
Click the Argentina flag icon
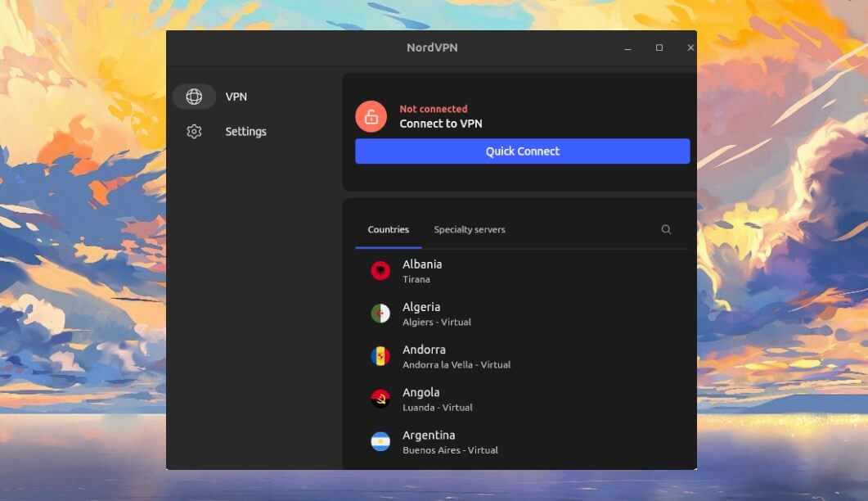pos(380,441)
